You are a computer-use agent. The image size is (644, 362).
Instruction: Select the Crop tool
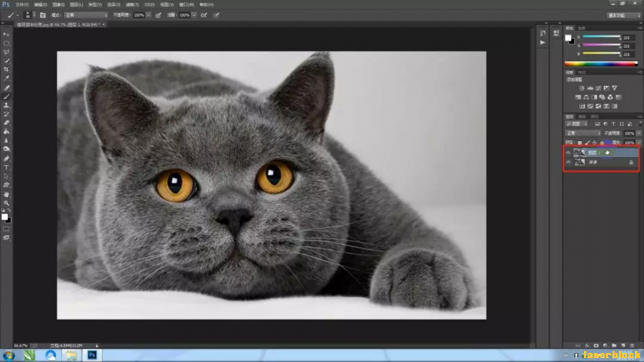tap(6, 70)
